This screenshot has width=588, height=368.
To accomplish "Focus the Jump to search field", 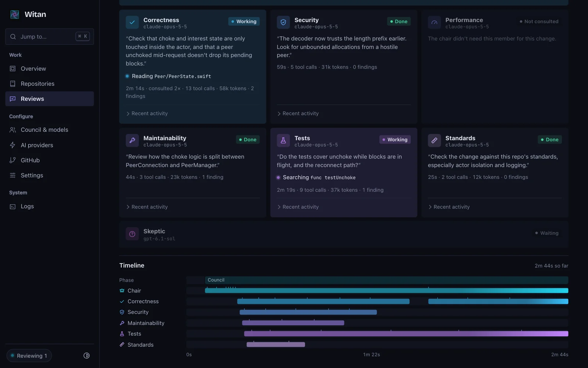I will (x=50, y=36).
